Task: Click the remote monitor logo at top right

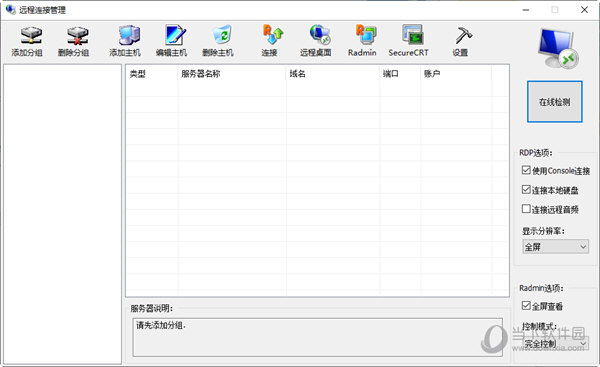Action: click(x=558, y=49)
